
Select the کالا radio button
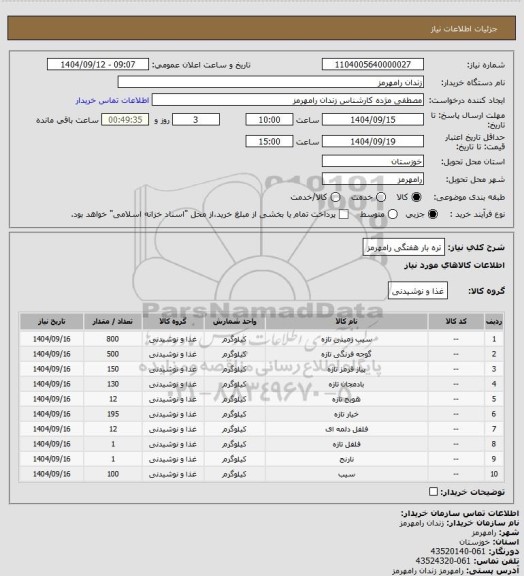pyautogui.click(x=416, y=197)
